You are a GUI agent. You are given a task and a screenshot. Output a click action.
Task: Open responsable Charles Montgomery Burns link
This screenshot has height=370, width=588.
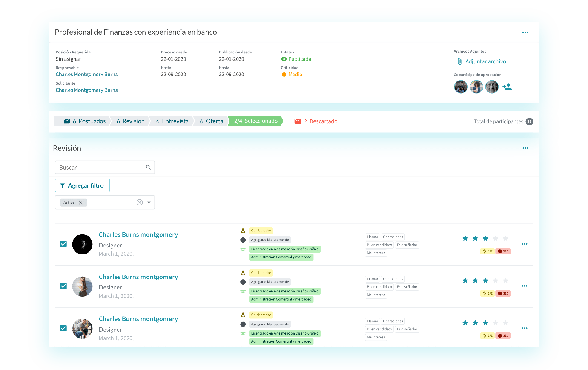(86, 74)
